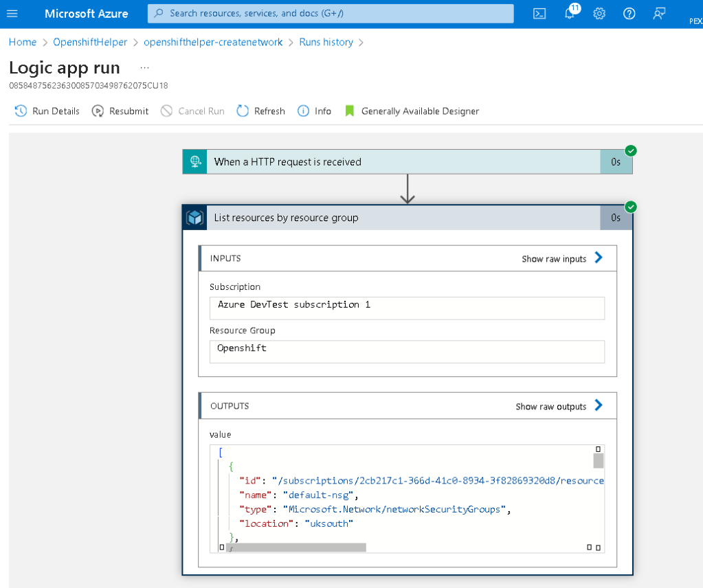703x588 pixels.
Task: Click the resource manager cube icon
Action: click(x=195, y=218)
